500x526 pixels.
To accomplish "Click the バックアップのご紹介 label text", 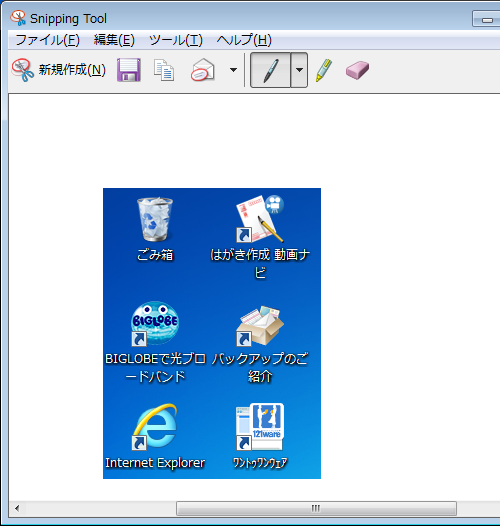I will click(x=260, y=368).
